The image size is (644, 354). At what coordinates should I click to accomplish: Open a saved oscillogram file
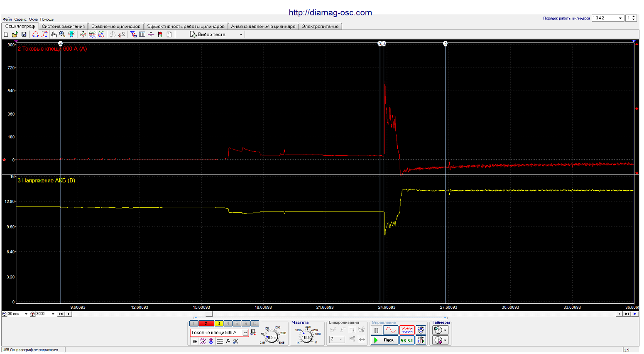click(x=15, y=34)
